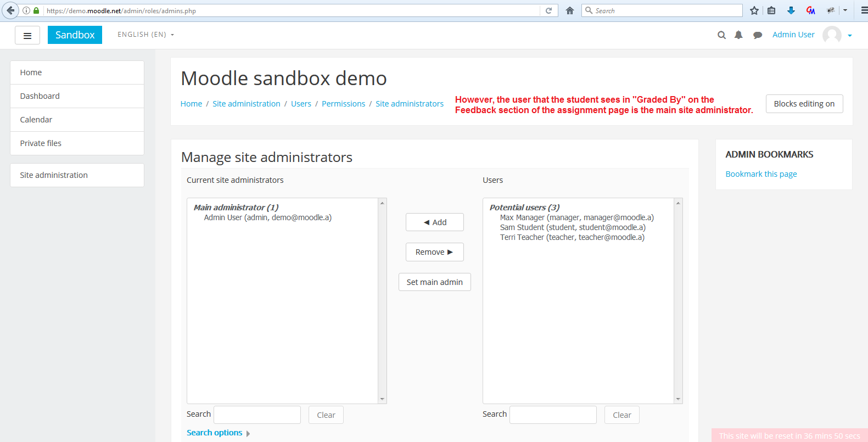Click the Set main admin button
This screenshot has width=868, height=442.
[x=435, y=282]
